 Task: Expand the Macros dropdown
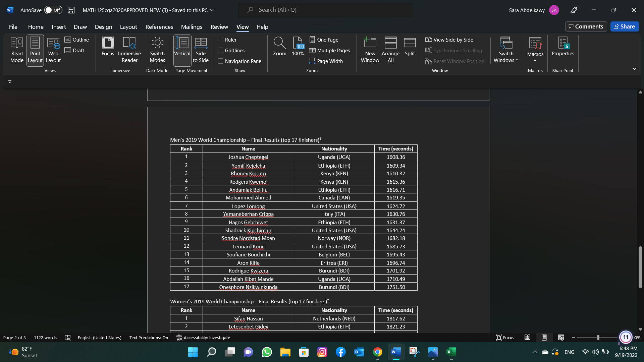point(535,61)
